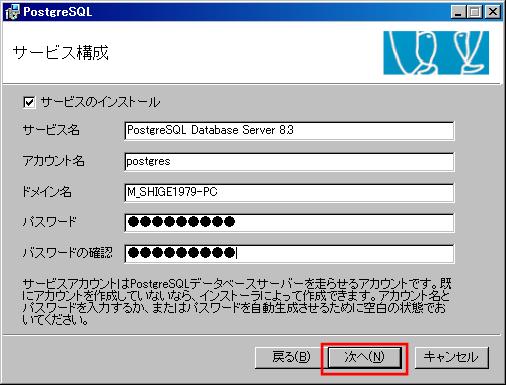Close the PostgreSQL installer window
This screenshot has width=506, height=385.
[x=492, y=12]
